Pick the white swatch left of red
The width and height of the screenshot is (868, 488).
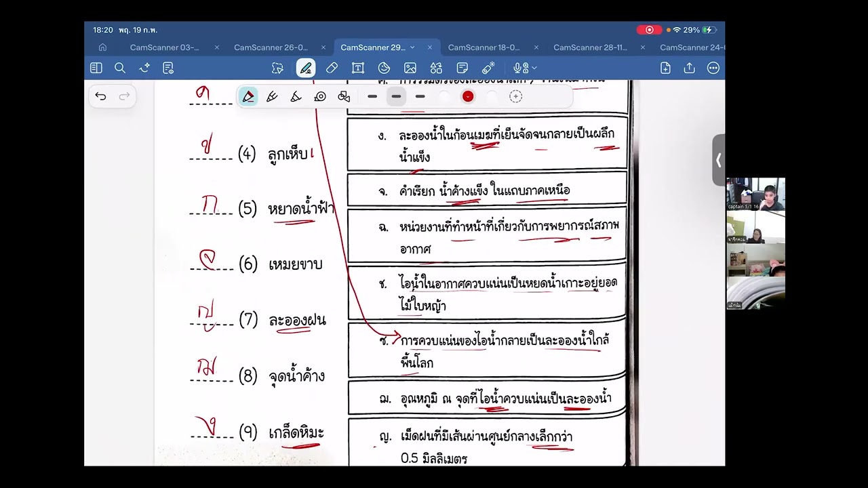coord(444,96)
